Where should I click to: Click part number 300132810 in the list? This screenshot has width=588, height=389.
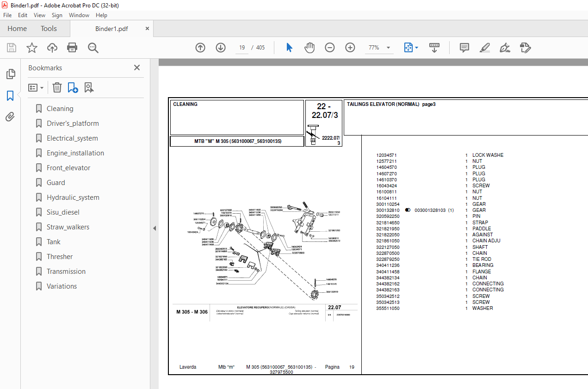pos(388,210)
